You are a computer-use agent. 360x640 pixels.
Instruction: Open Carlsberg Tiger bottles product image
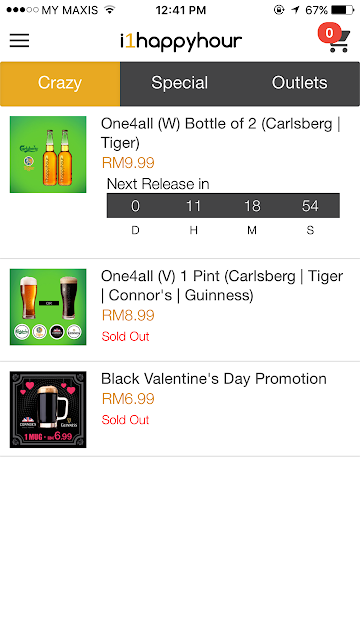point(48,154)
